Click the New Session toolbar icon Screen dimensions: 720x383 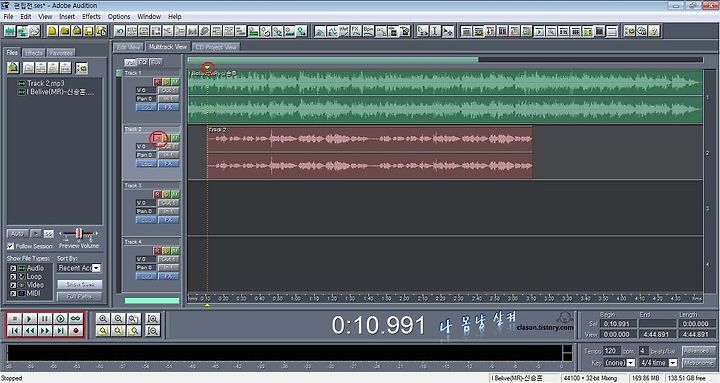52,31
